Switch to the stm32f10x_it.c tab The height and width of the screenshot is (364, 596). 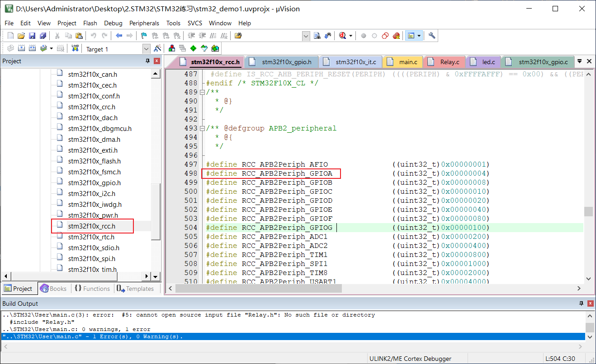tap(350, 62)
